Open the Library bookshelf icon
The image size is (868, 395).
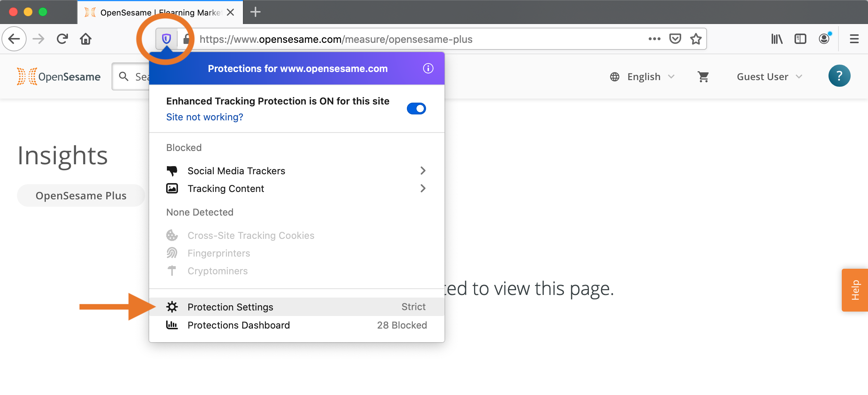(777, 39)
